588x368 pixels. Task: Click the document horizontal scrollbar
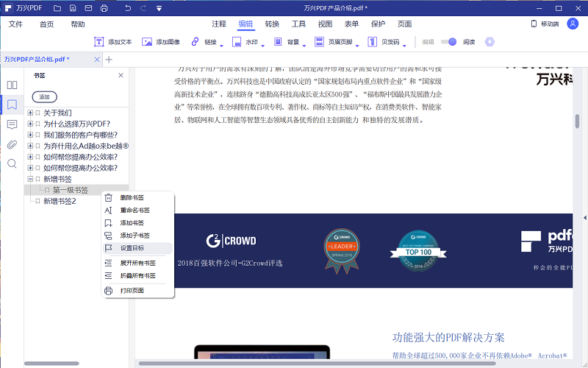click(x=318, y=364)
